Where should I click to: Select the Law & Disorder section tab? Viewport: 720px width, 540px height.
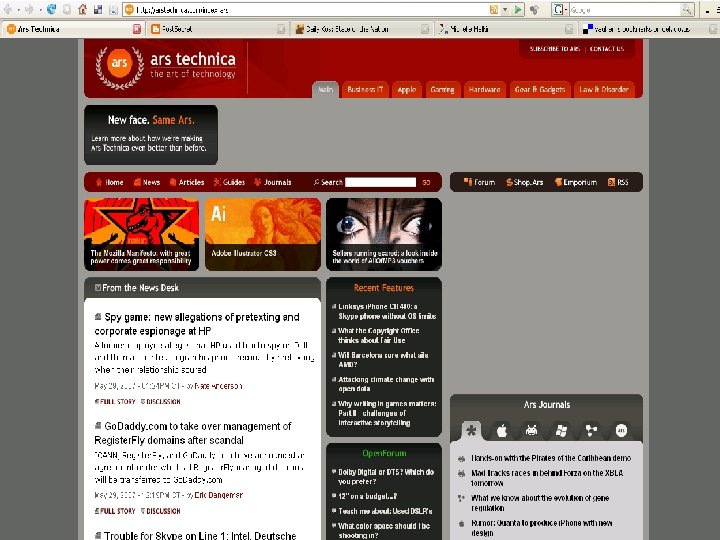[x=603, y=90]
